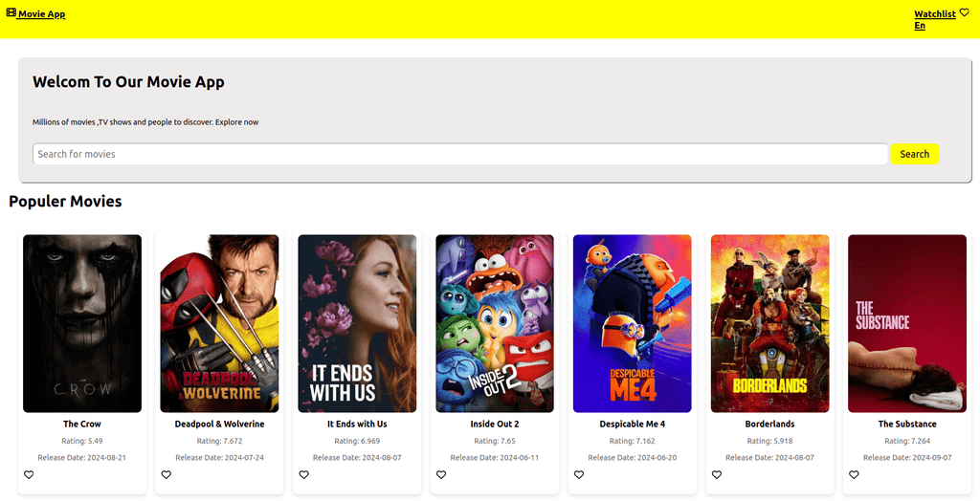The image size is (980, 501).
Task: Open the Deadpool & Wolverine poster
Action: coord(219,323)
